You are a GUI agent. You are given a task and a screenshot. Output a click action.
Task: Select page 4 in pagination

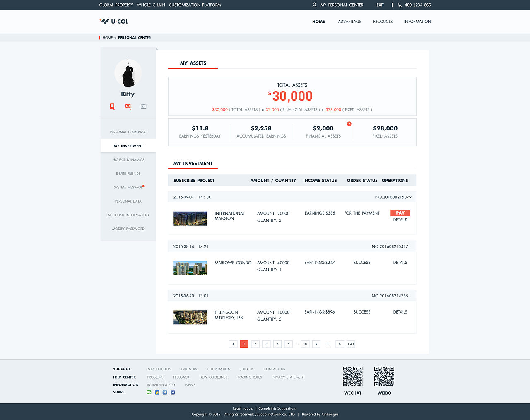[277, 344]
